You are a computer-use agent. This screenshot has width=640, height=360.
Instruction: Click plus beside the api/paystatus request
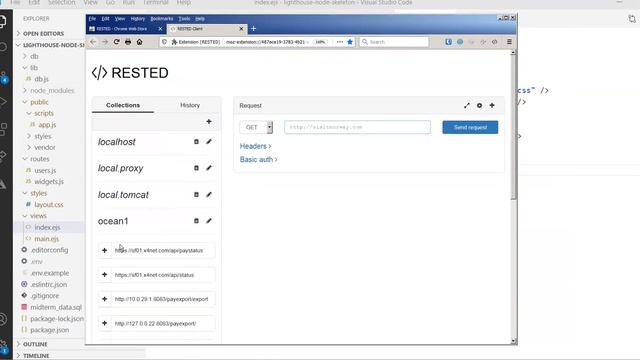104,250
